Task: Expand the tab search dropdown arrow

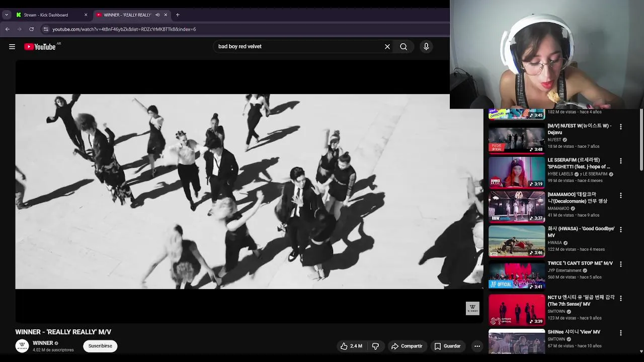Action: pyautogui.click(x=7, y=15)
